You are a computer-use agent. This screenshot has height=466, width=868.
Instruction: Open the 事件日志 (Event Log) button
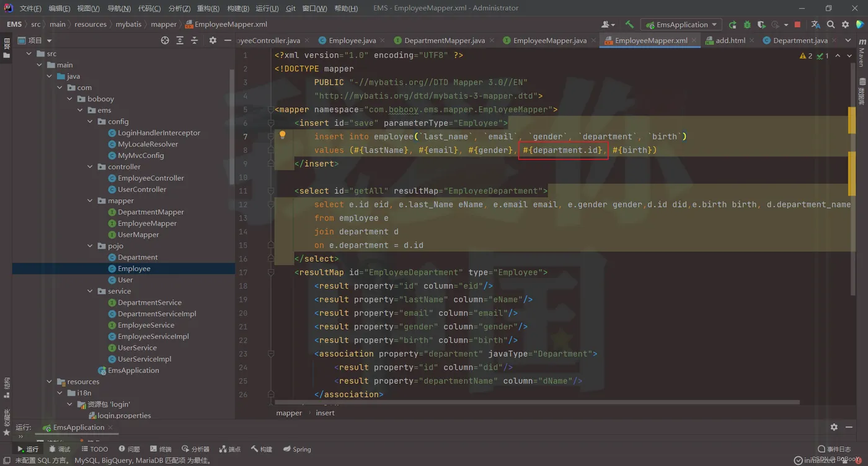click(835, 449)
